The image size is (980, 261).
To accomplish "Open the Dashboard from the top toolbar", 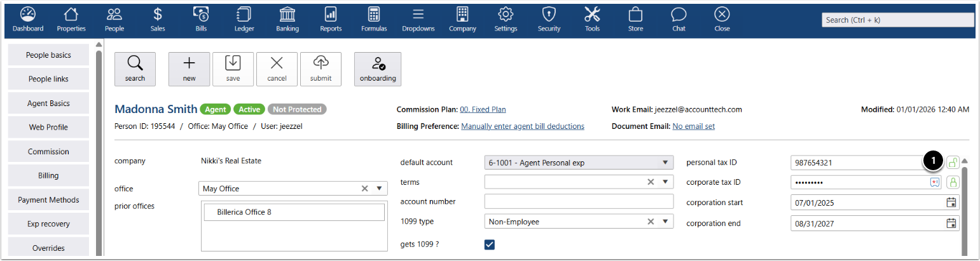I will (28, 19).
